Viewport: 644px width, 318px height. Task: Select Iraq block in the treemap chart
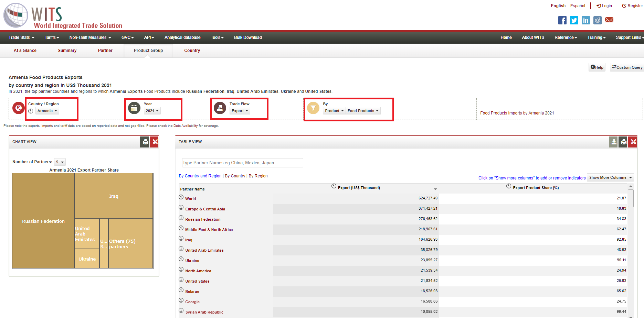114,196
